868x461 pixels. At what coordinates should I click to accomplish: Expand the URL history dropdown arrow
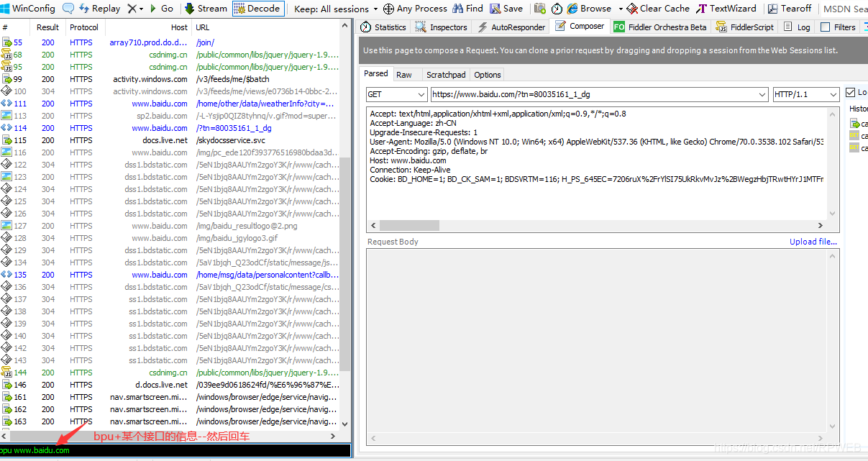[762, 94]
